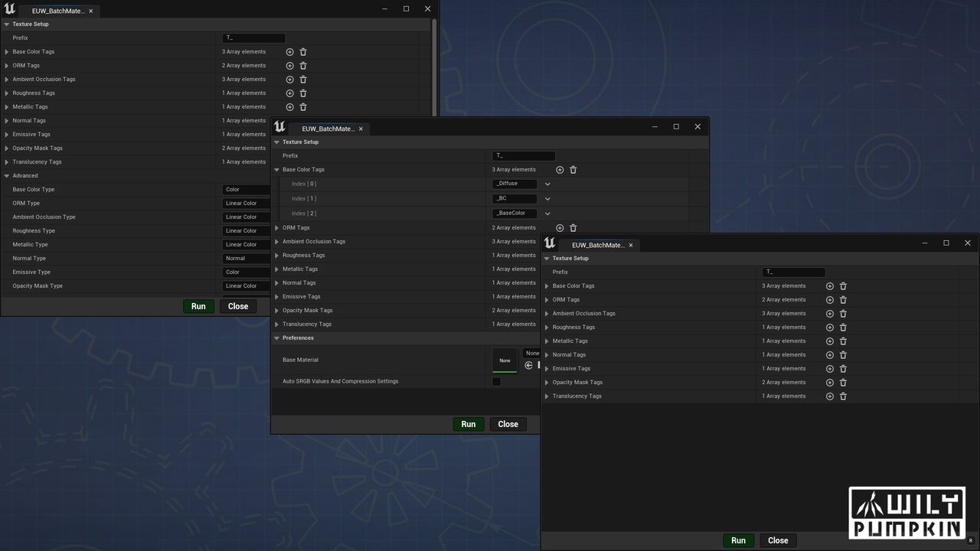Select EUW_BatchMate tab in left window
Image resolution: width=980 pixels, height=551 pixels.
point(57,11)
